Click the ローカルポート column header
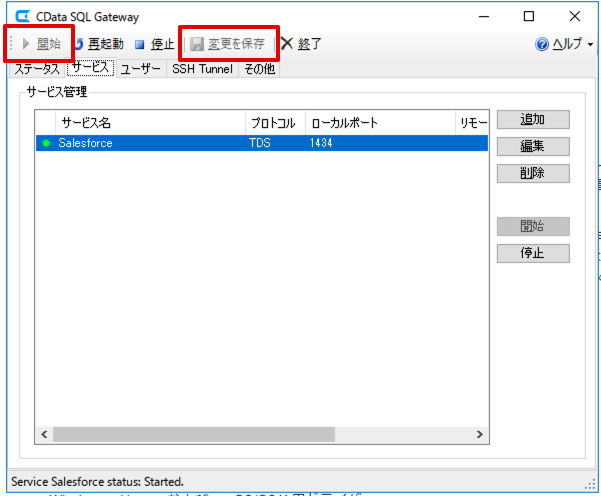This screenshot has height=496, width=601. [380, 123]
